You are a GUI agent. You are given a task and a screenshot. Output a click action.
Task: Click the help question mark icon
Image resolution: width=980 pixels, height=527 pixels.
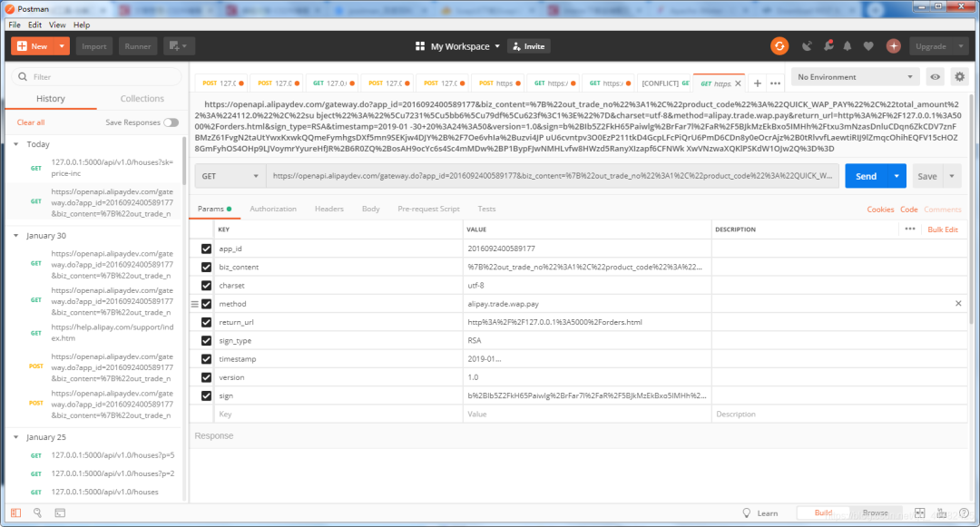(x=964, y=512)
